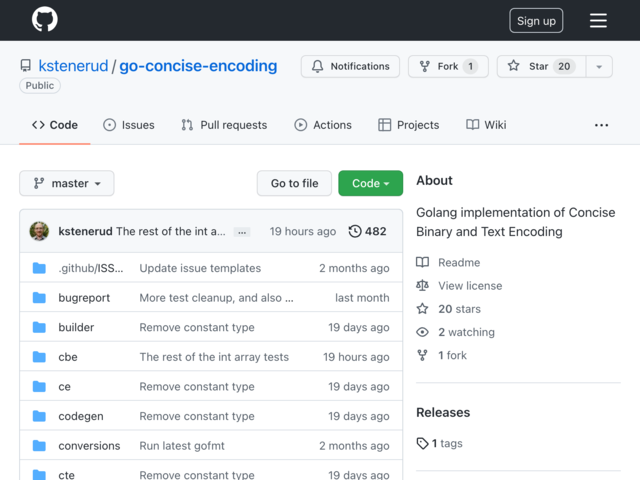Screen dimensions: 640x480
Task: Open the Wiki tab
Action: pos(486,125)
